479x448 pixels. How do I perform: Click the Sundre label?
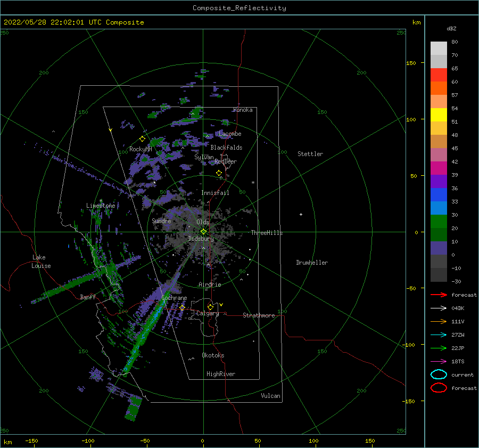pos(161,221)
